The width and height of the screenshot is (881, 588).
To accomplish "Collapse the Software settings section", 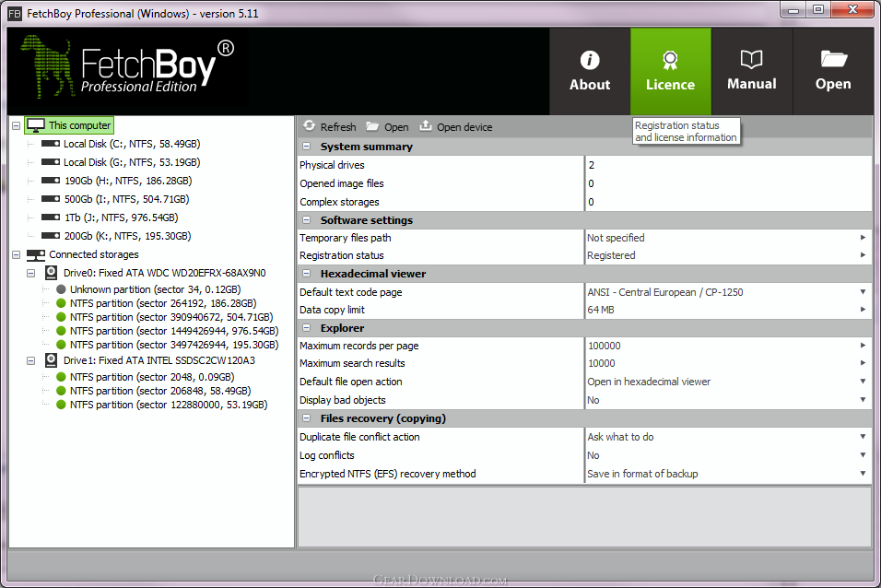I will point(307,220).
